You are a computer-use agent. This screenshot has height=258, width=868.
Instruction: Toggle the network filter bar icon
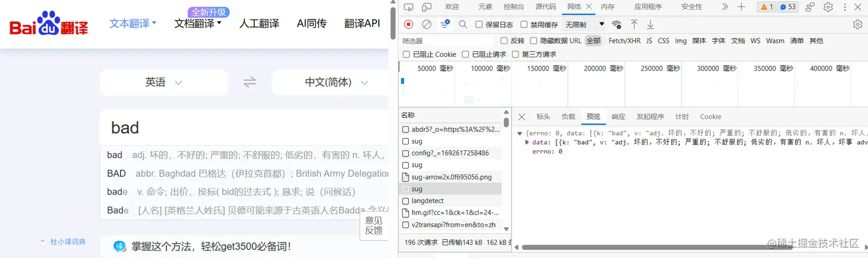coord(445,24)
